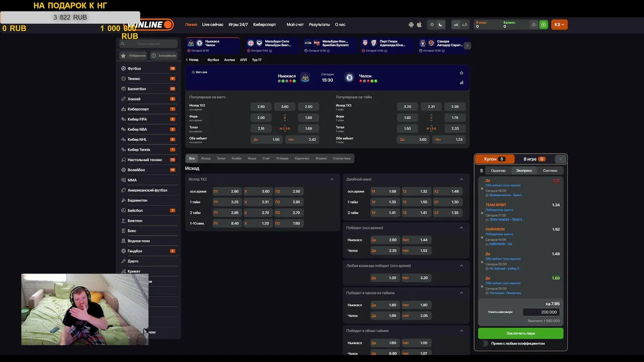Collapse the Исход 1X2 section
644x362 pixels.
[332, 179]
